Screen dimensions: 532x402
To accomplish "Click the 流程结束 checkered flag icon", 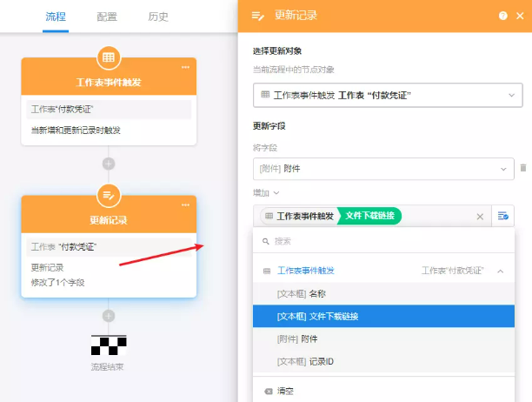I will pyautogui.click(x=109, y=345).
